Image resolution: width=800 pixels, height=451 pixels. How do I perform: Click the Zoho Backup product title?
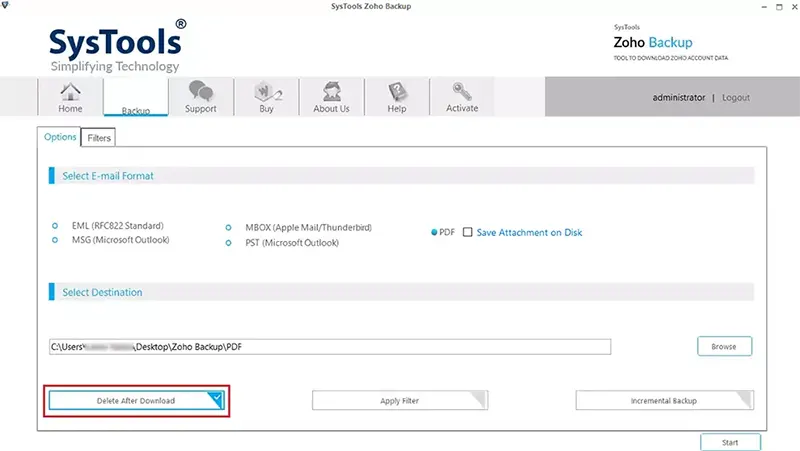(653, 42)
